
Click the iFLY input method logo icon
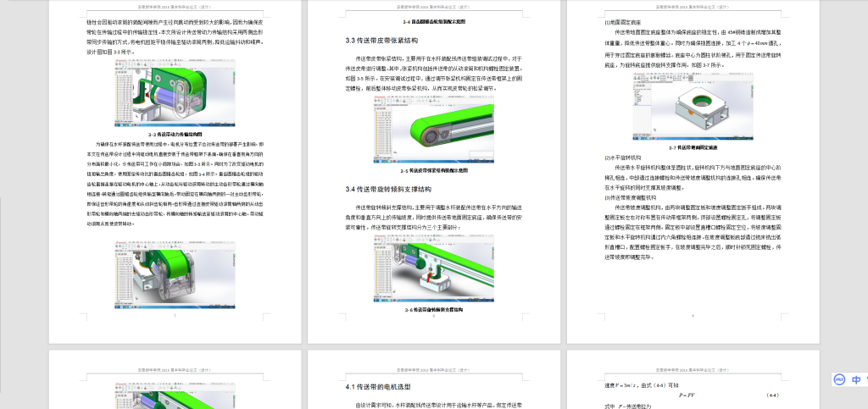coord(839,379)
